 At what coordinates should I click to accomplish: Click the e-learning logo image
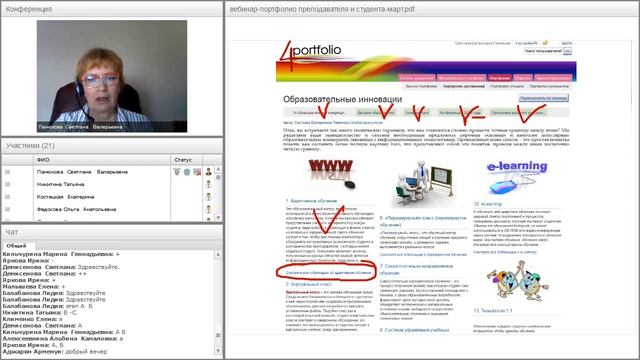click(516, 177)
